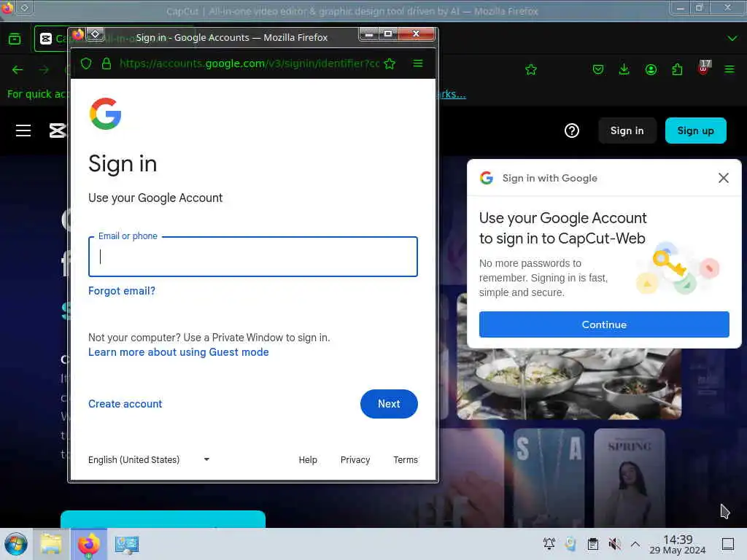Image resolution: width=747 pixels, height=560 pixels.
Task: Open the English (United States) language dropdown
Action: point(149,459)
